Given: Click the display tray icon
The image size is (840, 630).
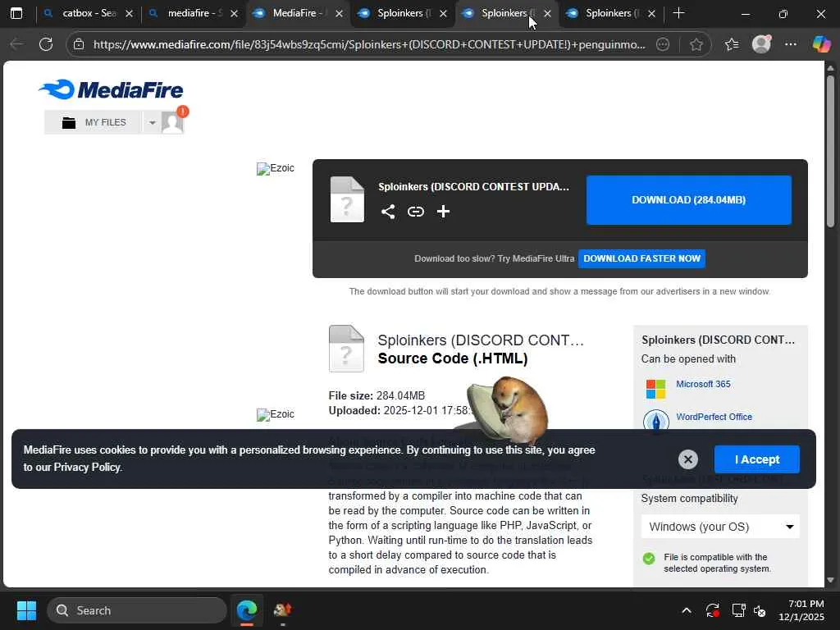Looking at the screenshot, I should point(739,610).
